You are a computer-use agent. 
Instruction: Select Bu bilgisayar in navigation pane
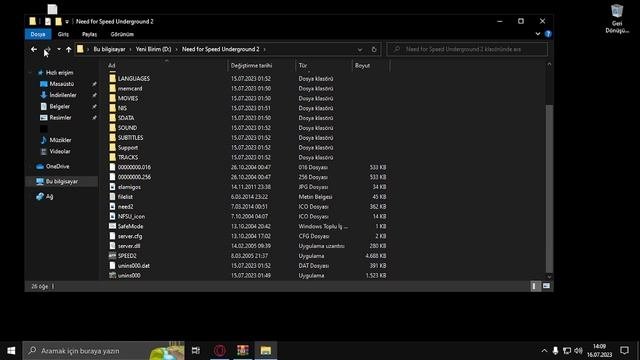62,182
